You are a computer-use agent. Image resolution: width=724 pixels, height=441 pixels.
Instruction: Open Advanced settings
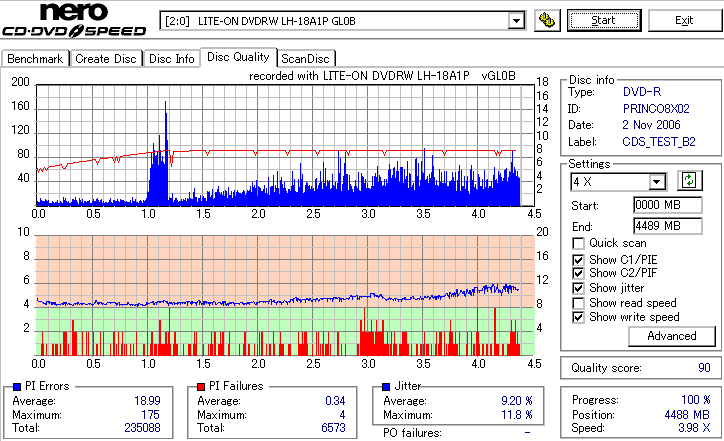pos(672,336)
